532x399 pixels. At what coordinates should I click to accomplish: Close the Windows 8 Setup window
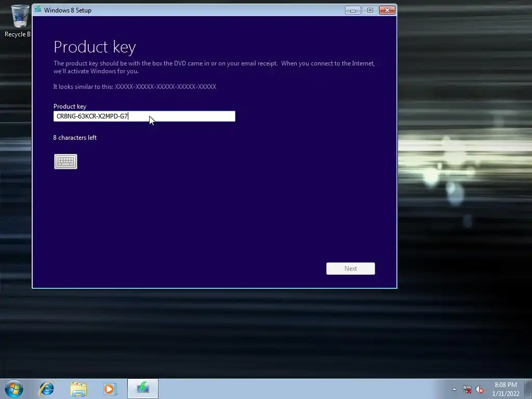(387, 10)
